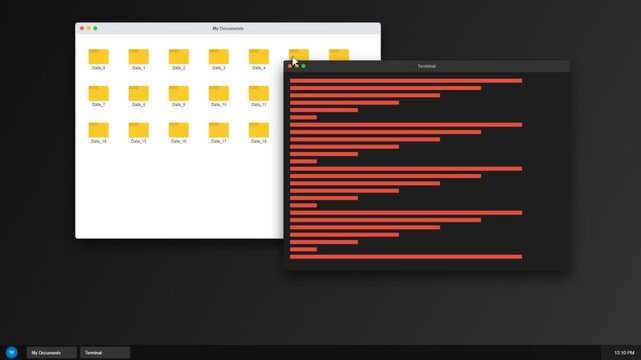Click the Data_14 folder
This screenshot has height=360, width=641.
99,130
